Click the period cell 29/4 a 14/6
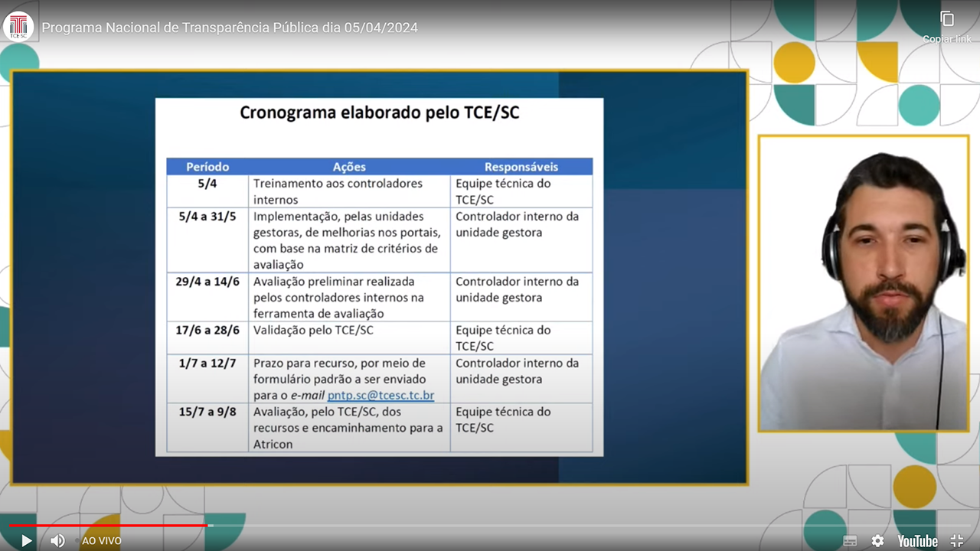 tap(207, 297)
